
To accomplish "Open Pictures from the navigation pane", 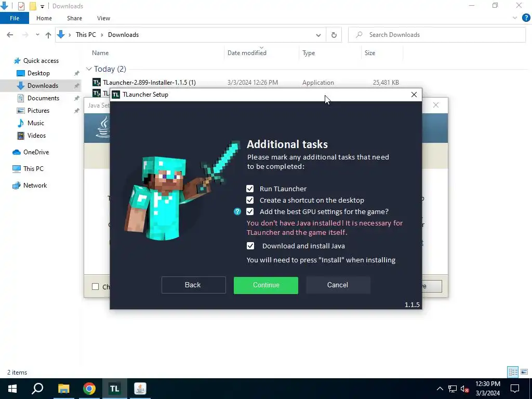I will [38, 111].
